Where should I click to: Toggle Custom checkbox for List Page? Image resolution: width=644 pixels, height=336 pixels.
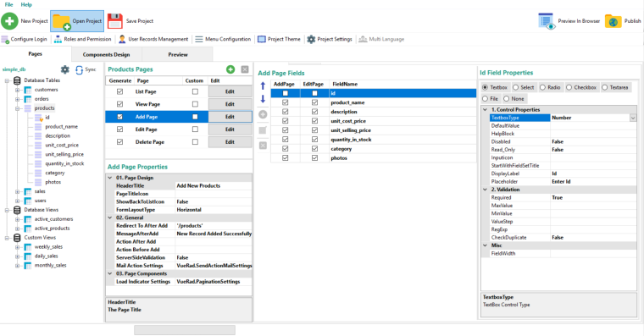coord(195,91)
